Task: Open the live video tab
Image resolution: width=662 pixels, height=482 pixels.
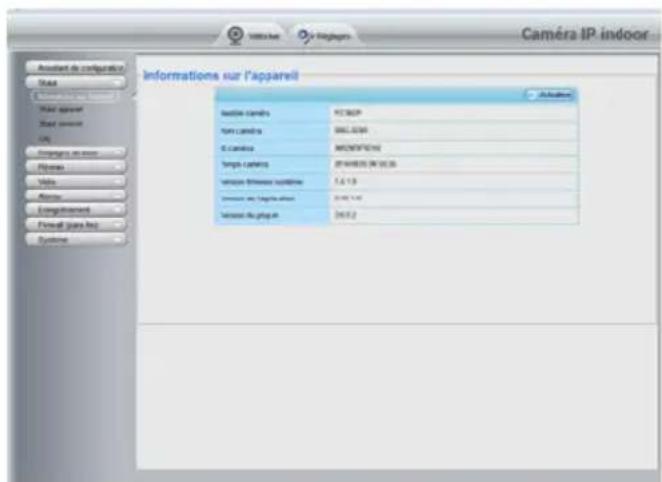Action: (253, 36)
